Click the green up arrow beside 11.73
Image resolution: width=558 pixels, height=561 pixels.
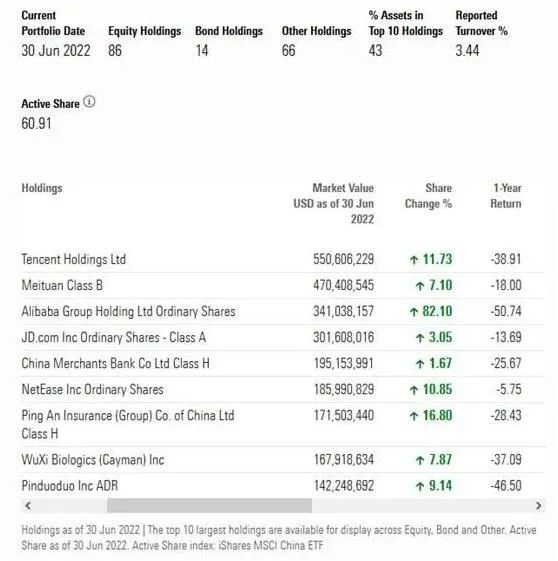pyautogui.click(x=413, y=259)
